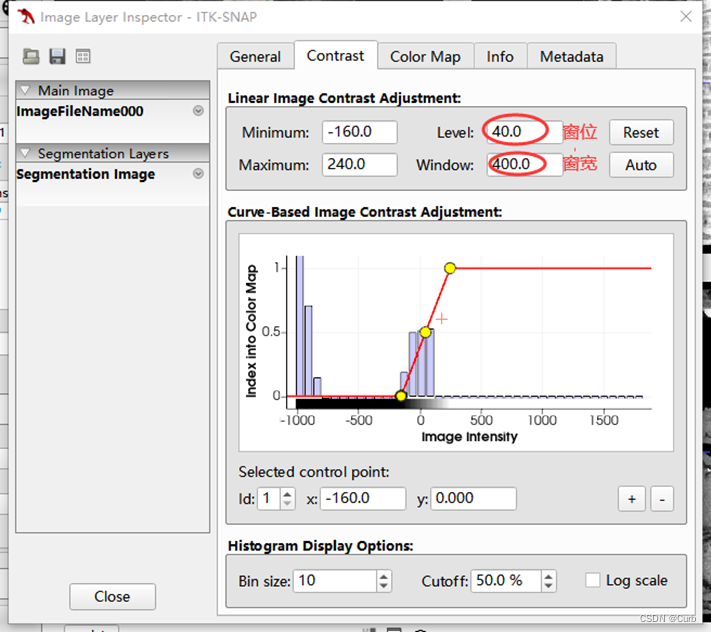711x632 pixels.
Task: Remove a control point with minus button
Action: pyautogui.click(x=662, y=499)
